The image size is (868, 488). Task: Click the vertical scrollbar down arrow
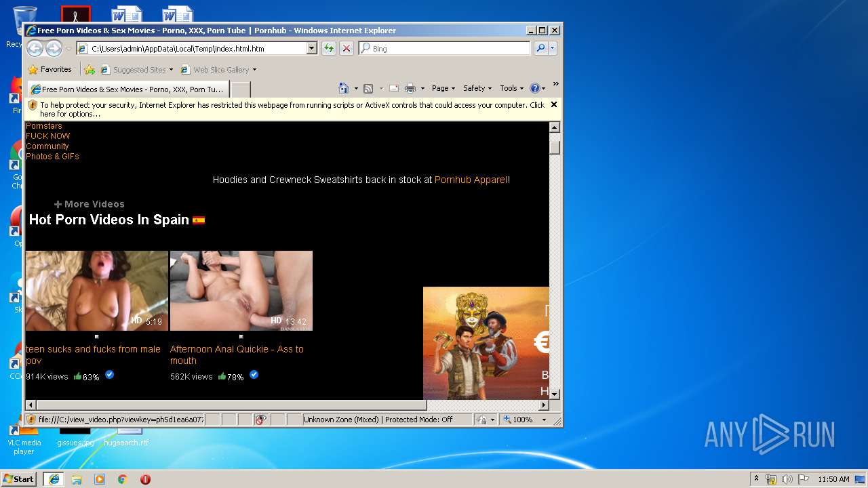555,394
